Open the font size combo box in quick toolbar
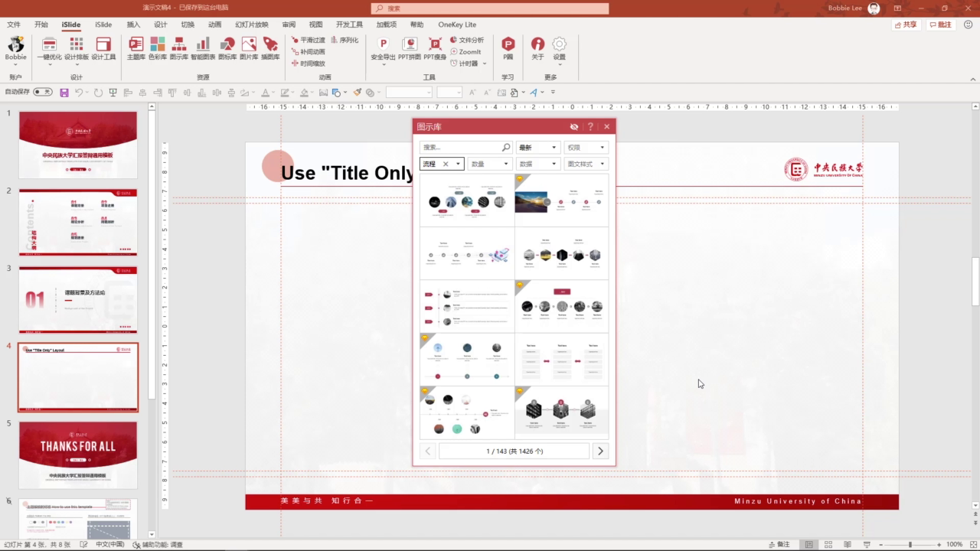 [449, 93]
